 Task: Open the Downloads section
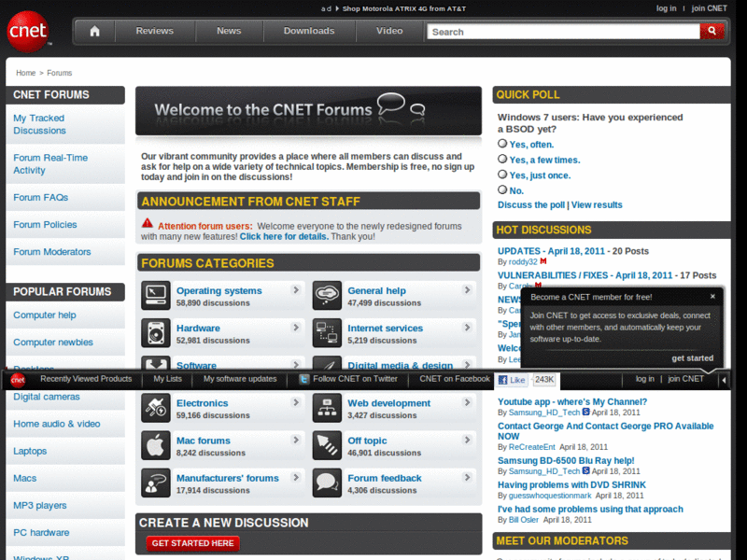point(309,31)
